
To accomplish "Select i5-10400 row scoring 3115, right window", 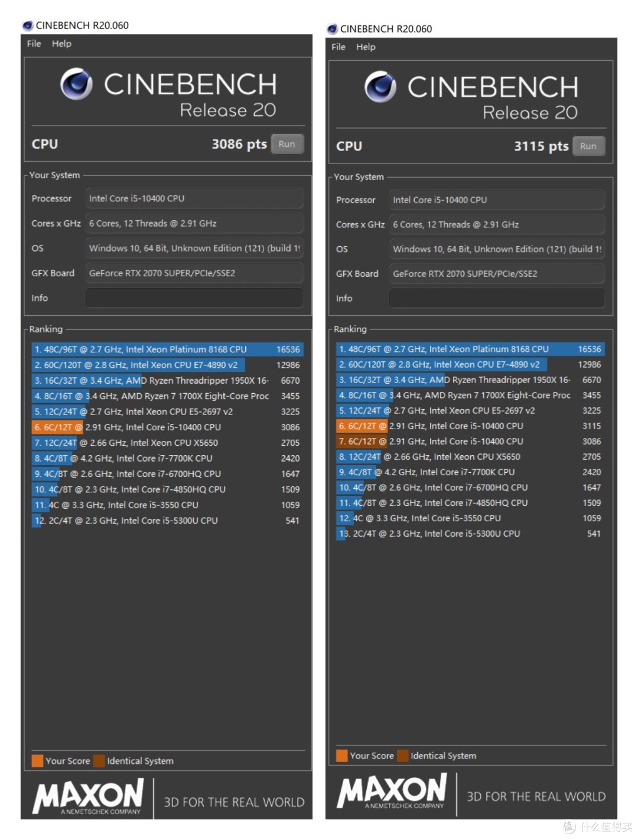I will [x=470, y=426].
